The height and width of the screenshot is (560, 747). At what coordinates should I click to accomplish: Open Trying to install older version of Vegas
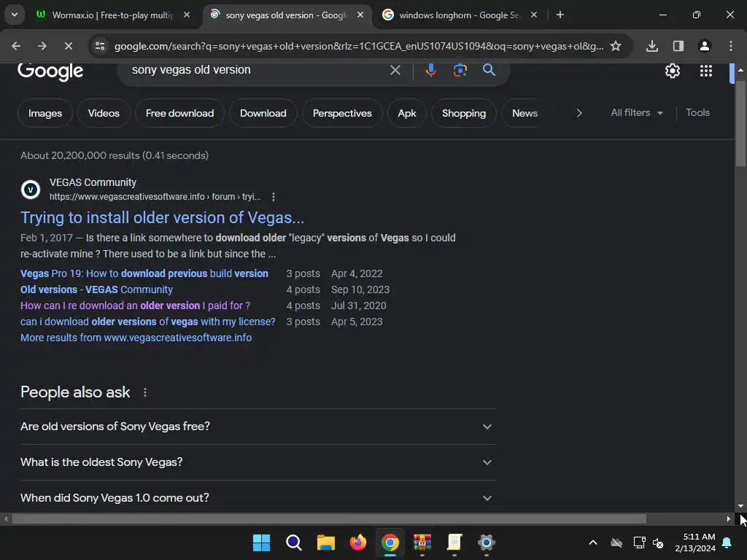click(x=162, y=217)
